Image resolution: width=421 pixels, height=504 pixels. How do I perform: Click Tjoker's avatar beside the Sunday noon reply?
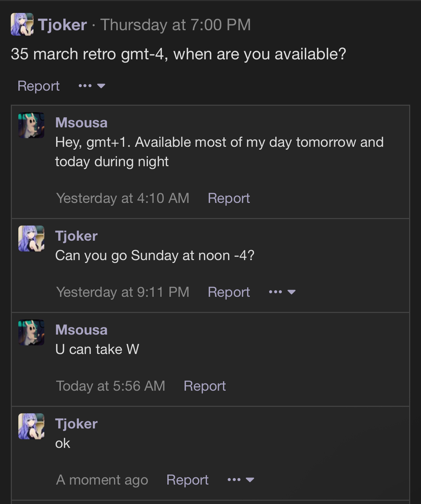31,239
